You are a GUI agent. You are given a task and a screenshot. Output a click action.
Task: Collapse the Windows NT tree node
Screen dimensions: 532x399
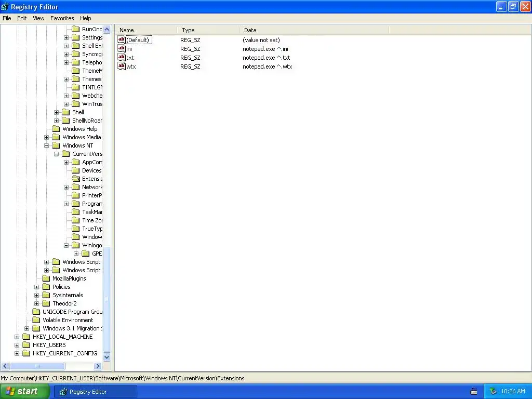coord(46,145)
